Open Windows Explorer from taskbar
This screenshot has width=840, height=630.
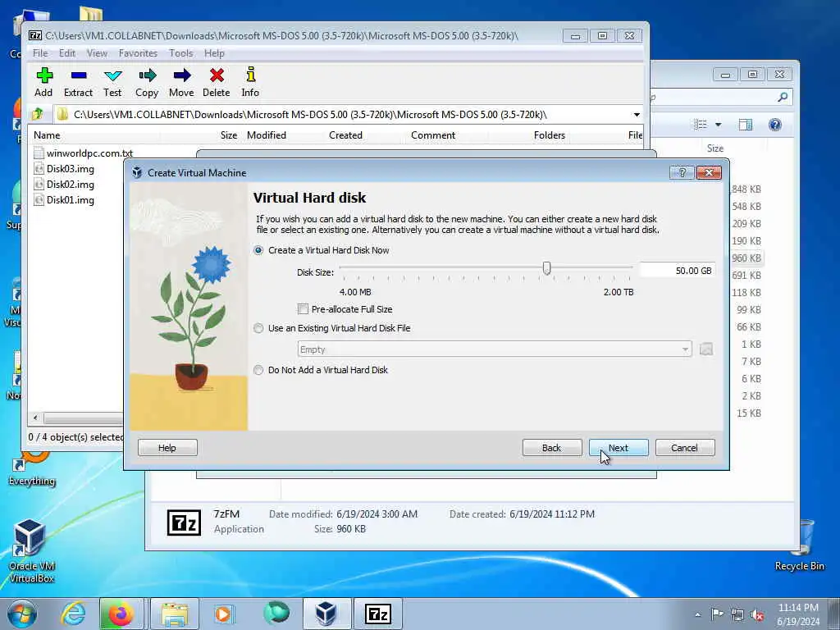[175, 614]
